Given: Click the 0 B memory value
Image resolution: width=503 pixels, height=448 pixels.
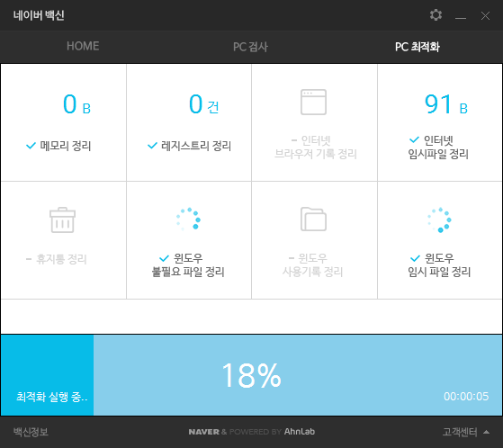Looking at the screenshot, I should pos(76,104).
